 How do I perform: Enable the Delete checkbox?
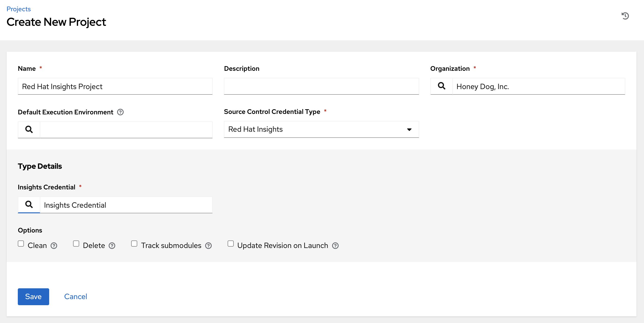tap(76, 244)
